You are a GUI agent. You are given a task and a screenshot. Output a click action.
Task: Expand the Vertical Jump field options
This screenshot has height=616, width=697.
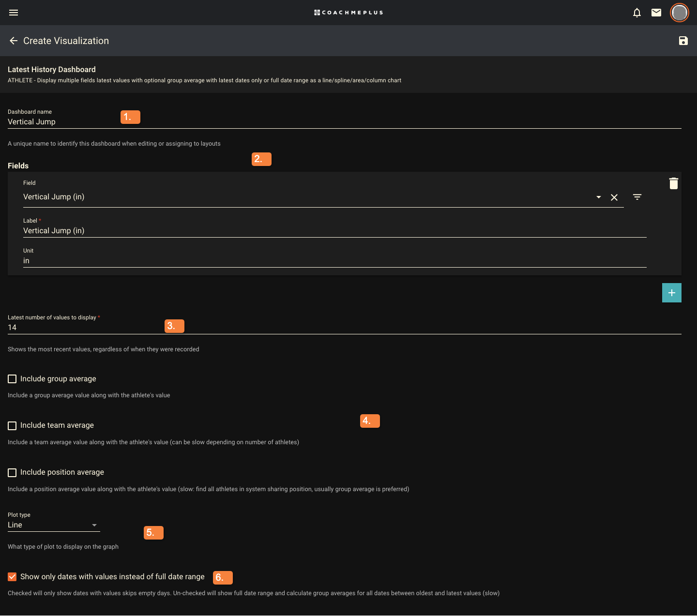pyautogui.click(x=598, y=197)
